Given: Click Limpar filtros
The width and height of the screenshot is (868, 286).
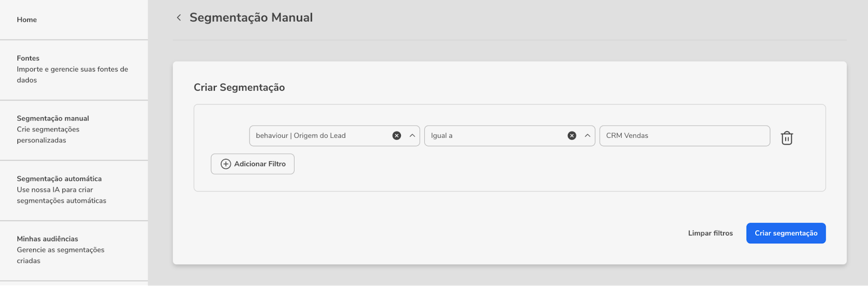Looking at the screenshot, I should [x=710, y=233].
